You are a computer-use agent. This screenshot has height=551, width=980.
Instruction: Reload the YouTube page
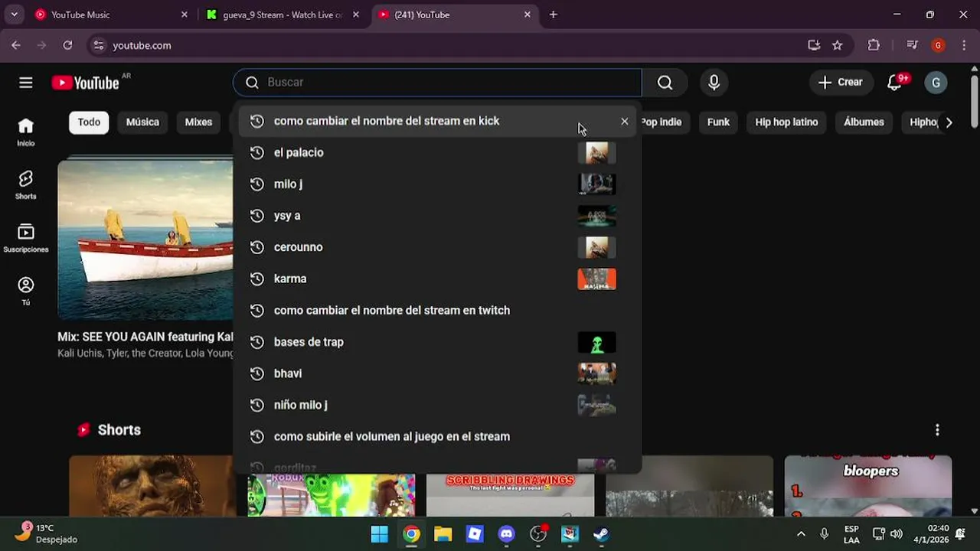(x=67, y=45)
